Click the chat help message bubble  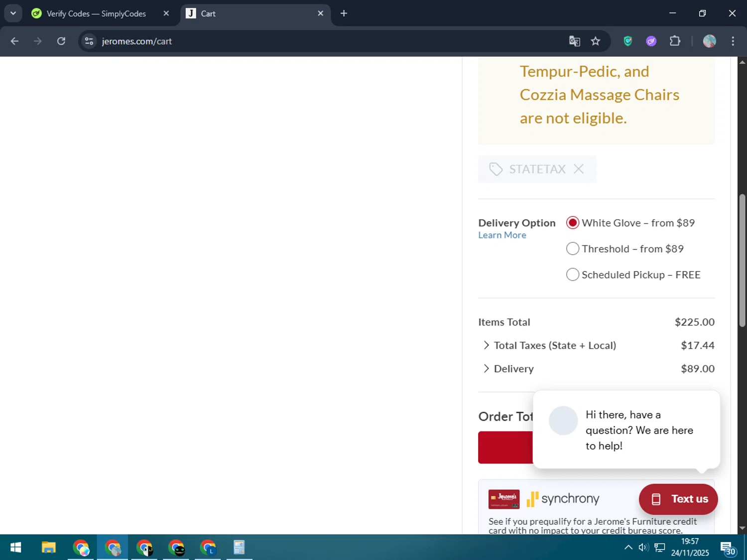(626, 430)
